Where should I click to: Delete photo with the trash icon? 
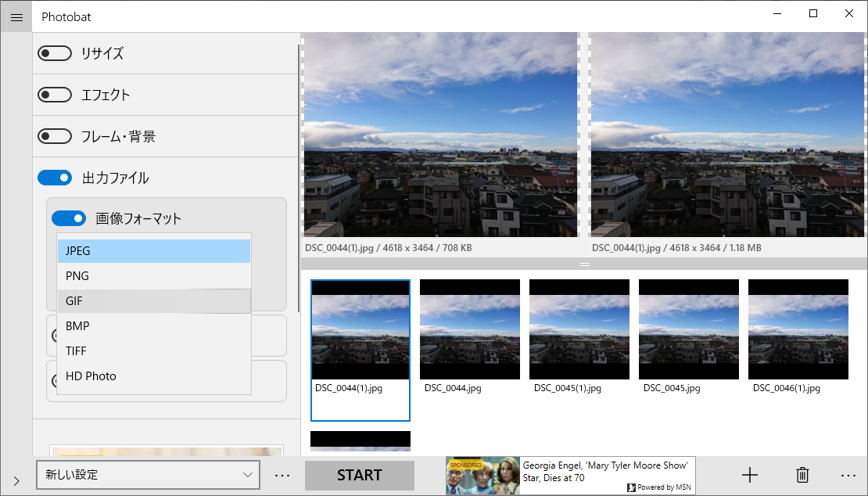tap(802, 475)
